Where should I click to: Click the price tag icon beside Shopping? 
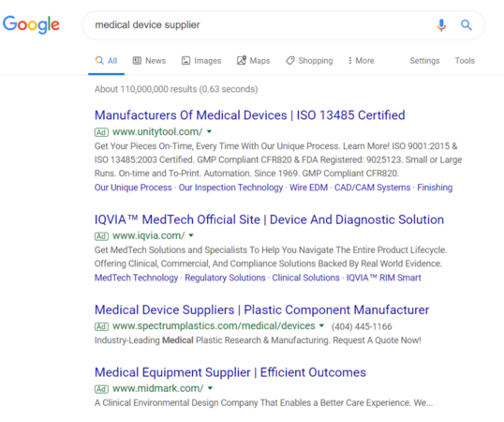coord(290,60)
